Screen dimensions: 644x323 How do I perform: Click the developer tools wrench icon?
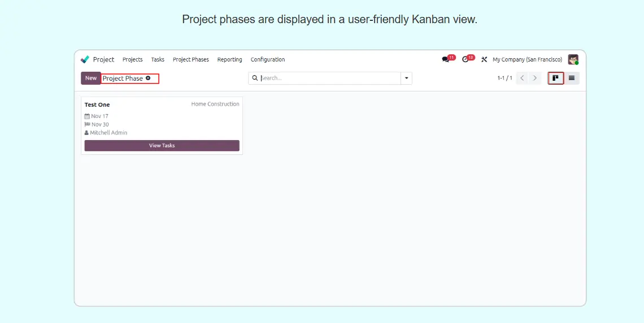point(484,59)
